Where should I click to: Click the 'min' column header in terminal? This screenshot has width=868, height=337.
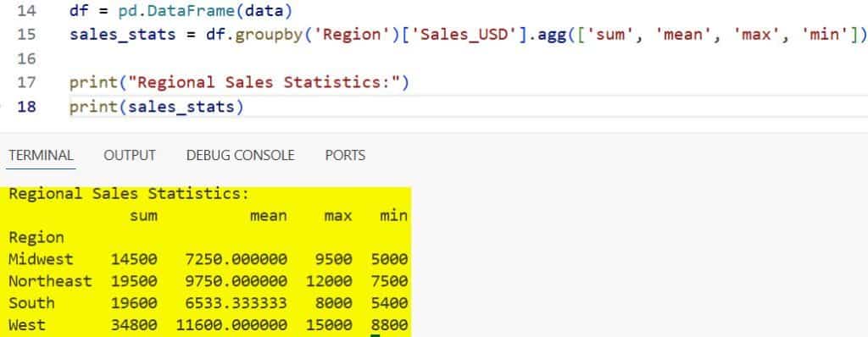(393, 216)
